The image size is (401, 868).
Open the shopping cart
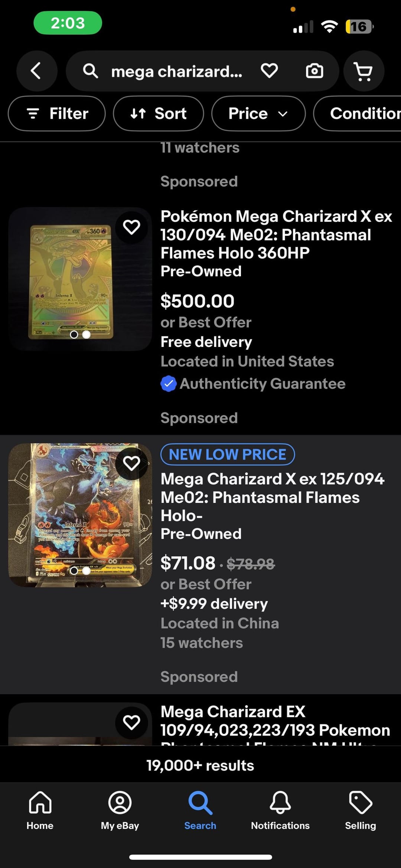click(x=363, y=71)
